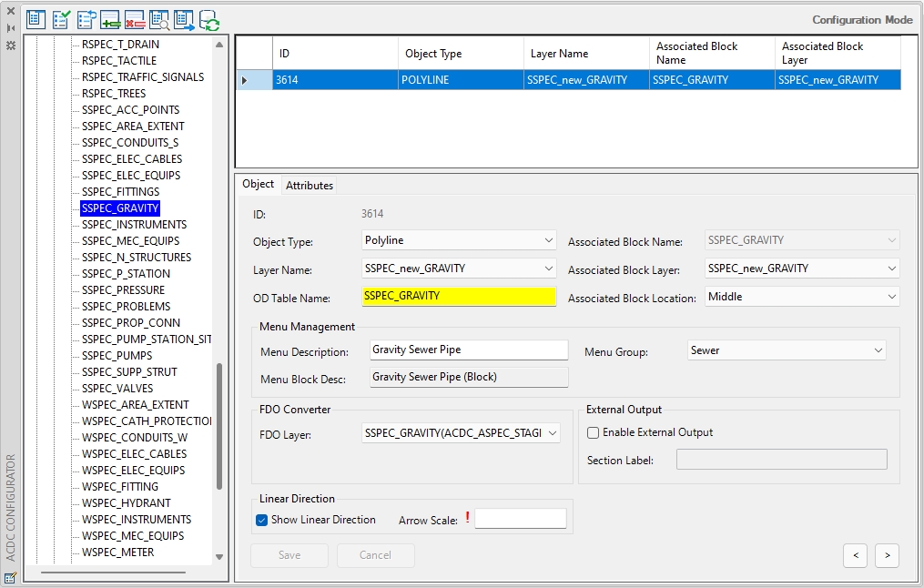
Task: Switch to the Object tab
Action: pos(259,184)
